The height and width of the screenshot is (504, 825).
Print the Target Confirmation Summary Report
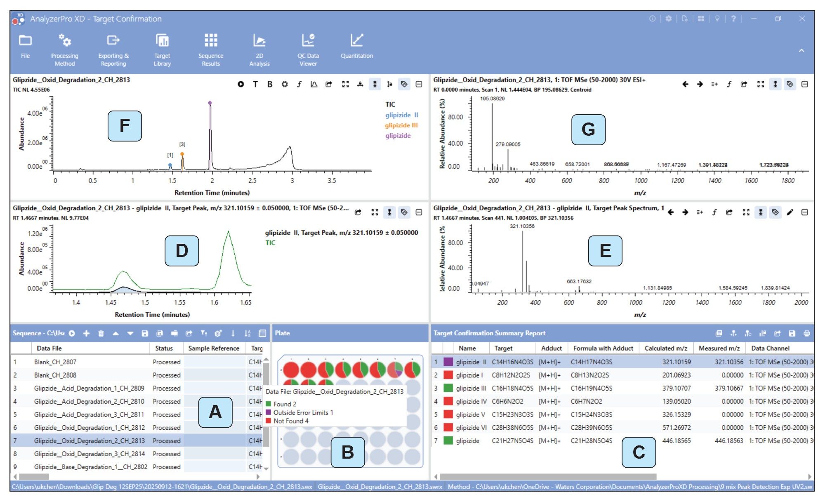point(807,333)
